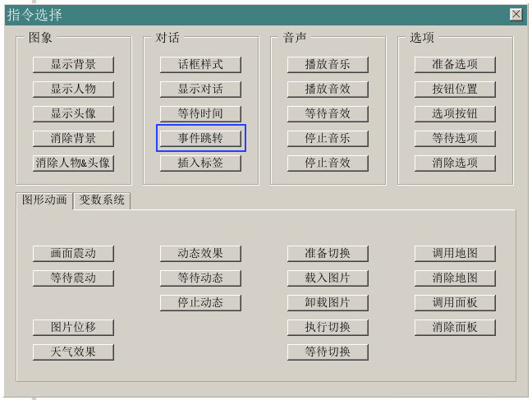This screenshot has width=532, height=400.
Task: Click 等待选项 button
Action: coord(455,139)
